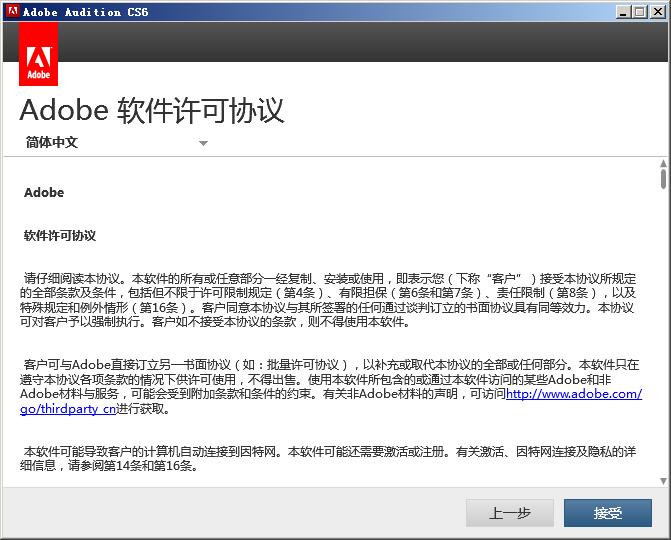The width and height of the screenshot is (671, 540).
Task: Close the Adobe Audition CS6 installer
Action: click(658, 12)
